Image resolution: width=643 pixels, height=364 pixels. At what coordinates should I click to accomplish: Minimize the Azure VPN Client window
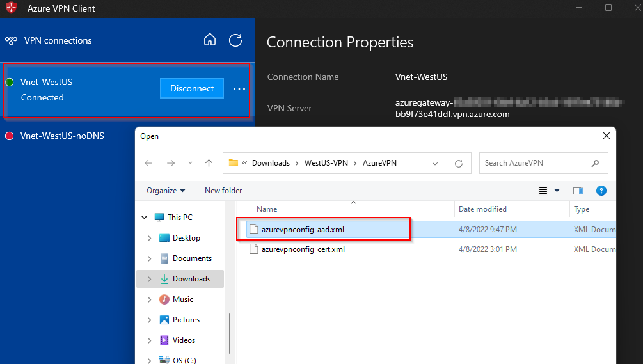click(x=579, y=8)
